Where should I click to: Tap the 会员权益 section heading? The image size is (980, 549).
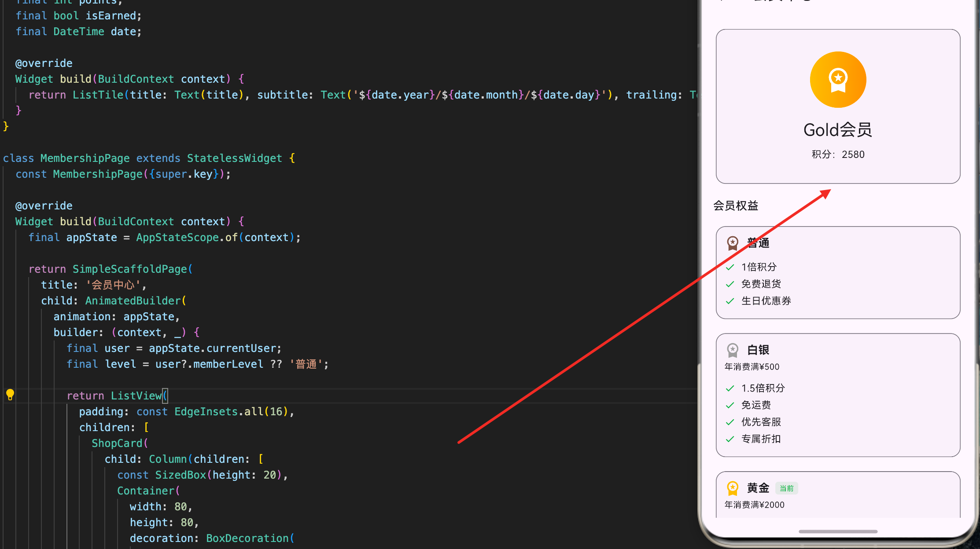point(736,206)
